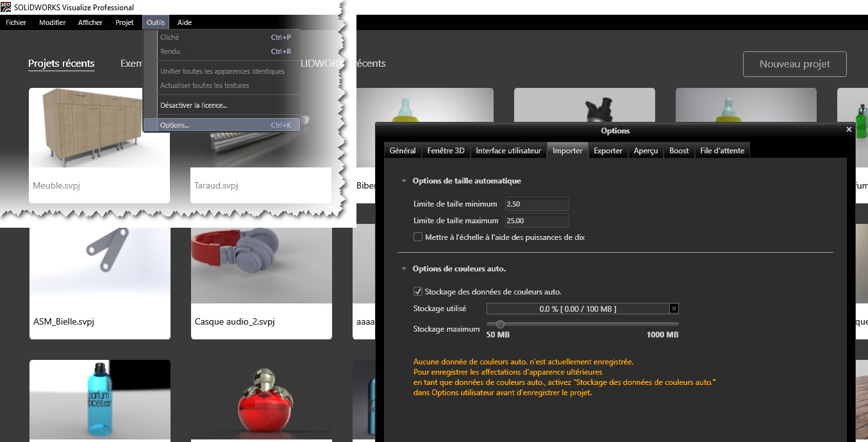Close the Options dialog
Viewport: 868px width, 442px height.
849,130
